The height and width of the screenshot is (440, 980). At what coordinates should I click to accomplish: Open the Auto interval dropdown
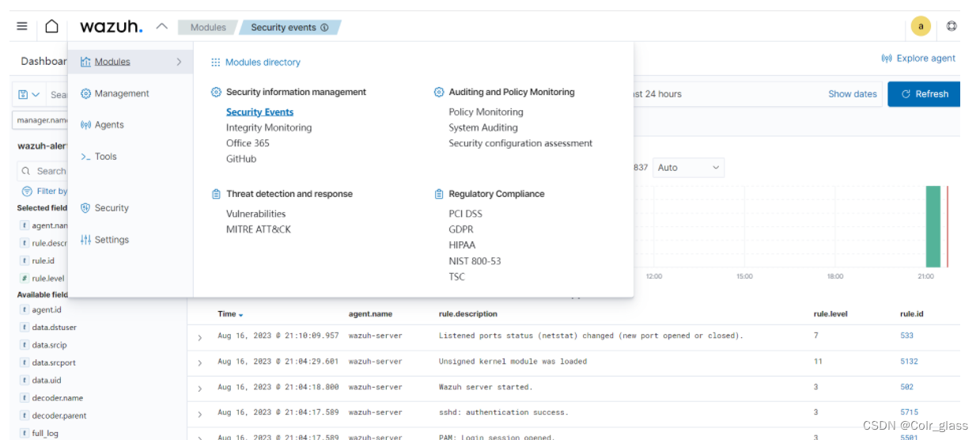[x=688, y=168]
